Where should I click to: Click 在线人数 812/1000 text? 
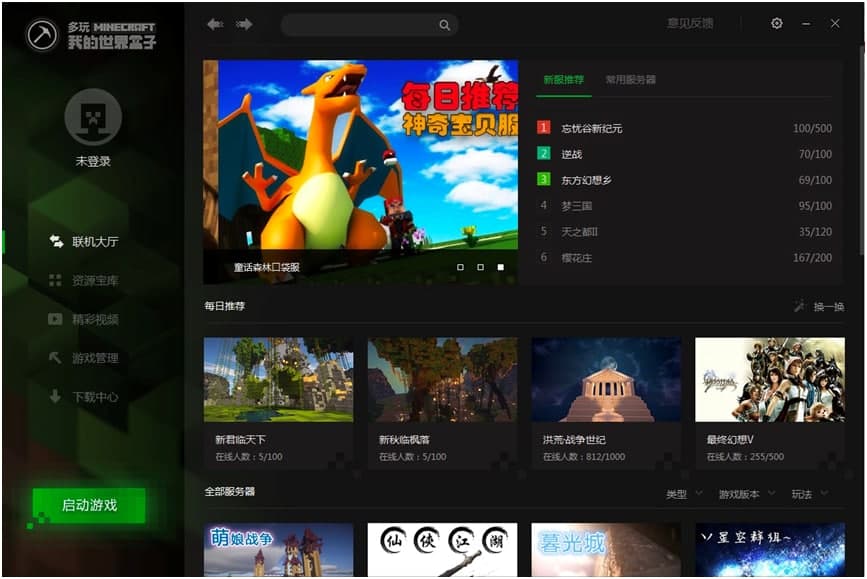584,457
